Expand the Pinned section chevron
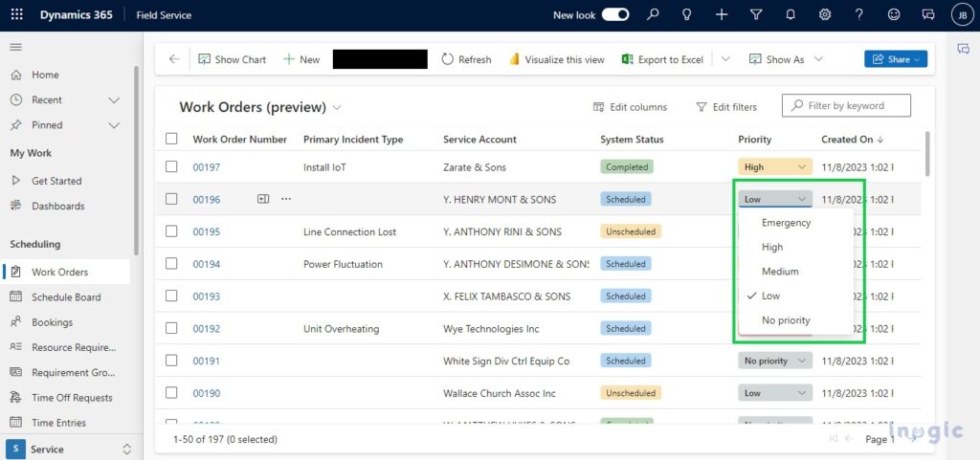The image size is (980, 460). (114, 125)
